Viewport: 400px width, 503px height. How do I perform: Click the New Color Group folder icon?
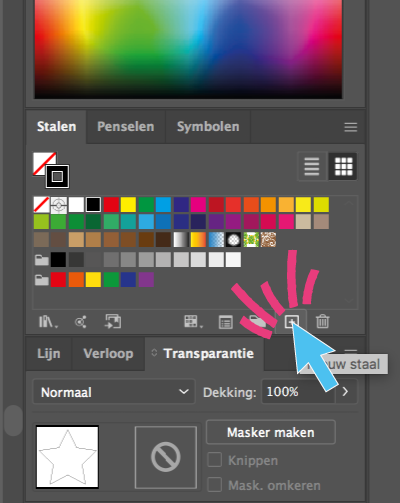pyautogui.click(x=257, y=322)
